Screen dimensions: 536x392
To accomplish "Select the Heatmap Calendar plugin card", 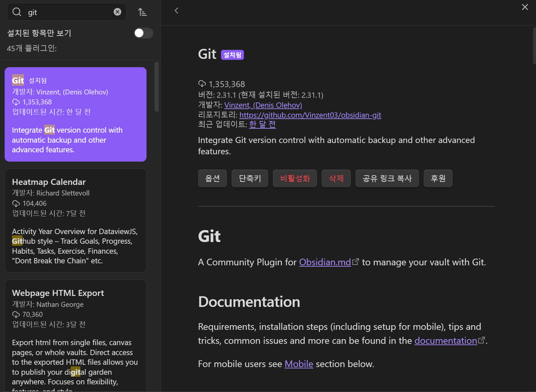I will coord(75,220).
